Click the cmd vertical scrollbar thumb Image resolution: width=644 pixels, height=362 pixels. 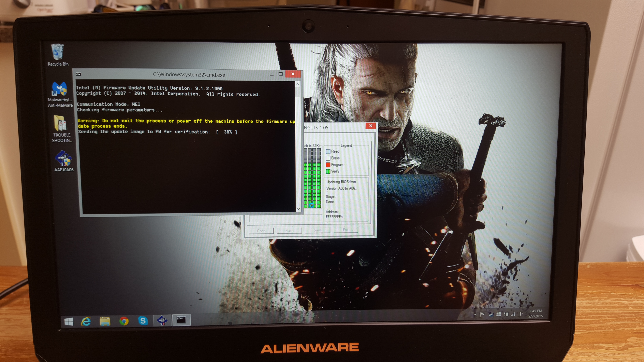298,92
